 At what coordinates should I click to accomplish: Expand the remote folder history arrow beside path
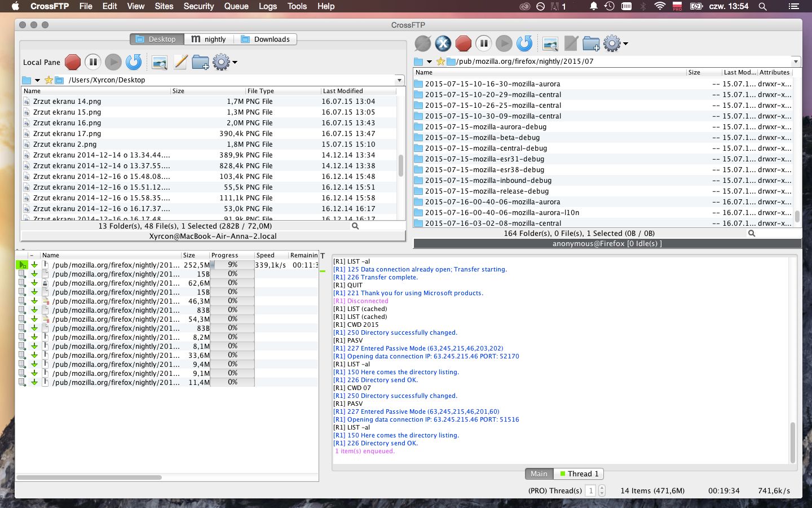pos(429,62)
